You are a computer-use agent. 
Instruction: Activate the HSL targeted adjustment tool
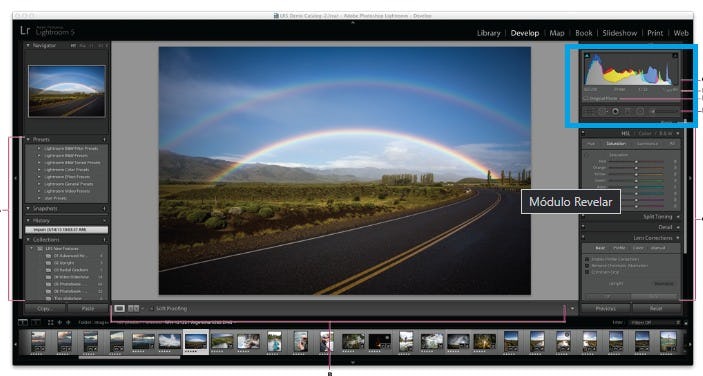coord(587,155)
